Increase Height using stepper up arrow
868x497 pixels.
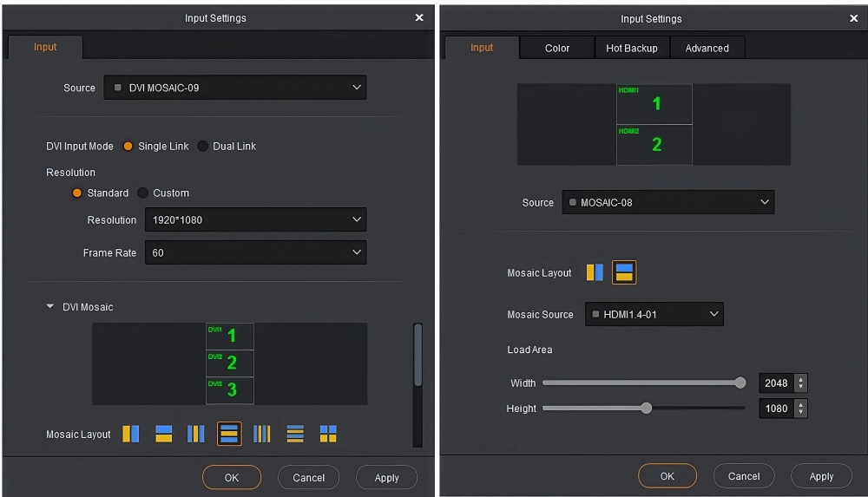coord(800,404)
